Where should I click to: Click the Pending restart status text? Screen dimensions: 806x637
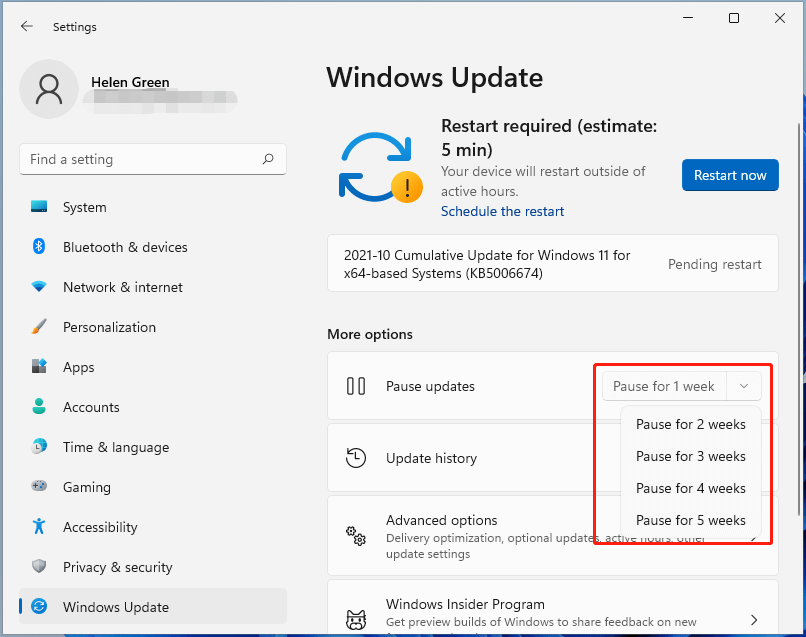[x=715, y=264]
